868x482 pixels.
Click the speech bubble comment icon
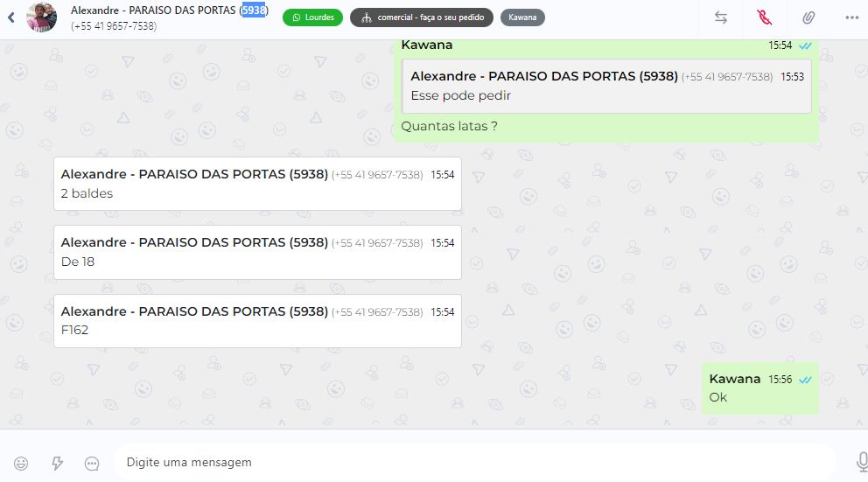92,463
